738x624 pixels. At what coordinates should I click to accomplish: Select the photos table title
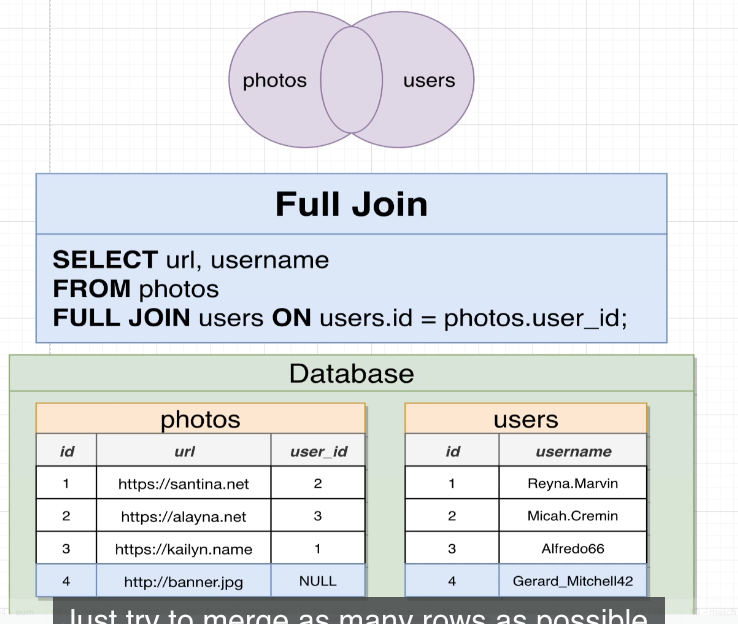pos(201,419)
